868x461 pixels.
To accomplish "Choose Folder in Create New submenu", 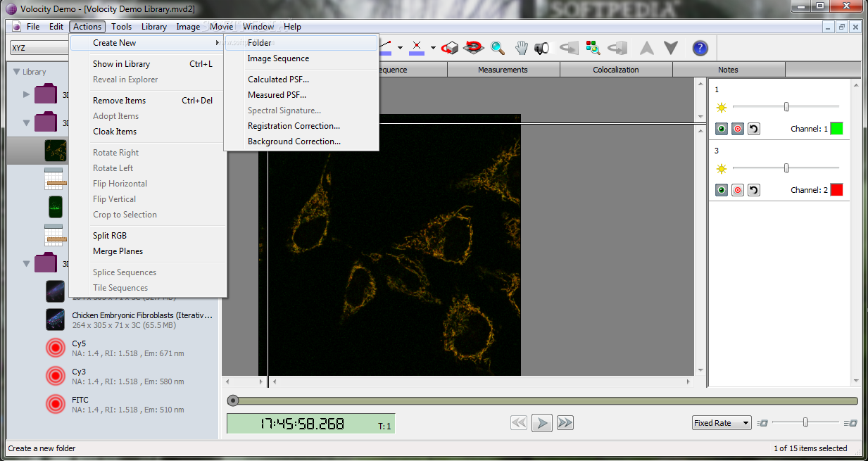I will coord(301,43).
